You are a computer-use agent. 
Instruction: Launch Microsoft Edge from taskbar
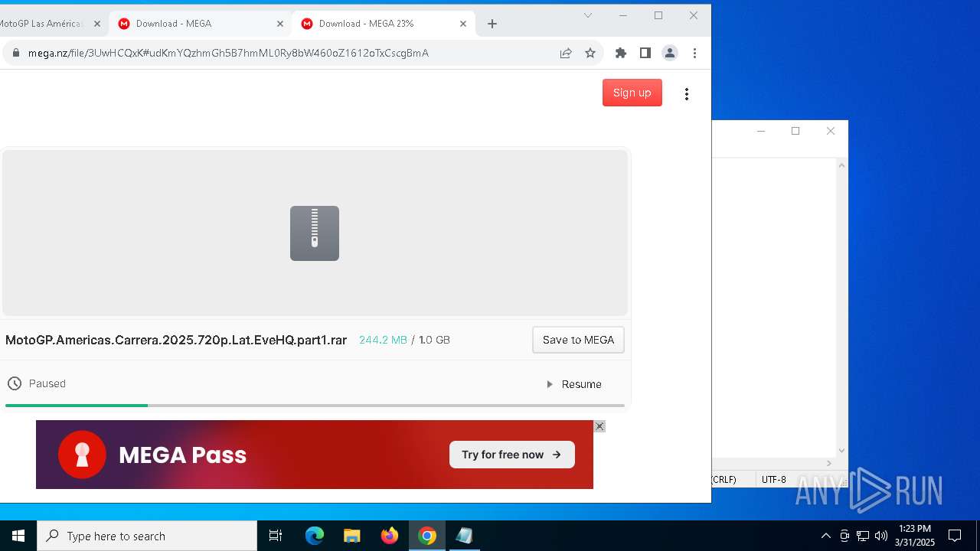point(315,536)
